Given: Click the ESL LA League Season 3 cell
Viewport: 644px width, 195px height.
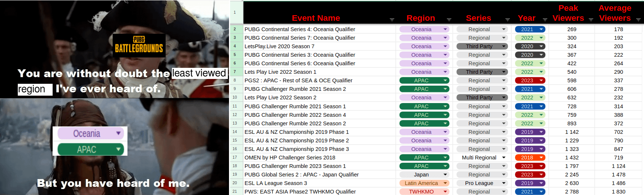Looking at the screenshot, I should coord(276,183).
